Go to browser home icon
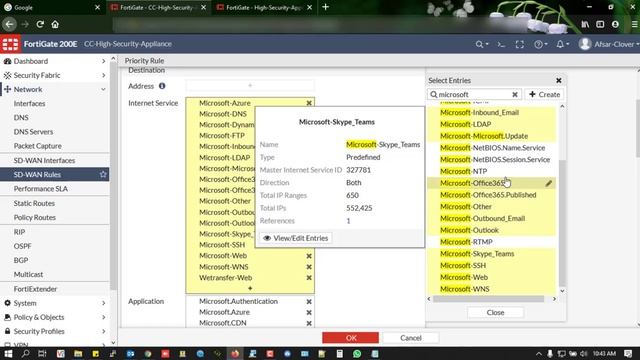The image size is (640, 360). (55, 24)
